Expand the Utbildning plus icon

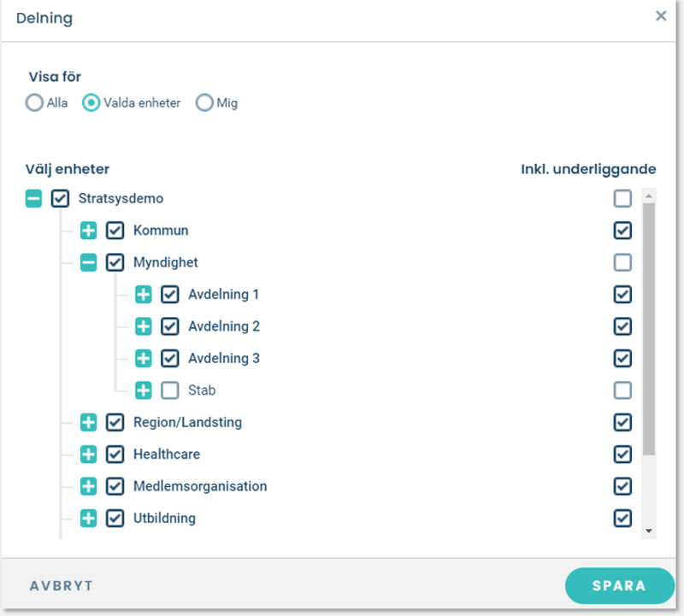[88, 519]
